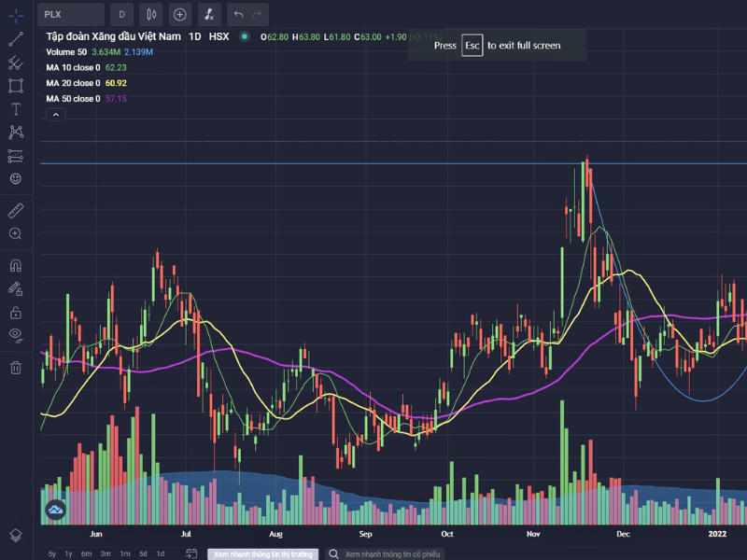Choose the rectangle shape tool
This screenshot has height=560, width=747.
click(x=16, y=86)
